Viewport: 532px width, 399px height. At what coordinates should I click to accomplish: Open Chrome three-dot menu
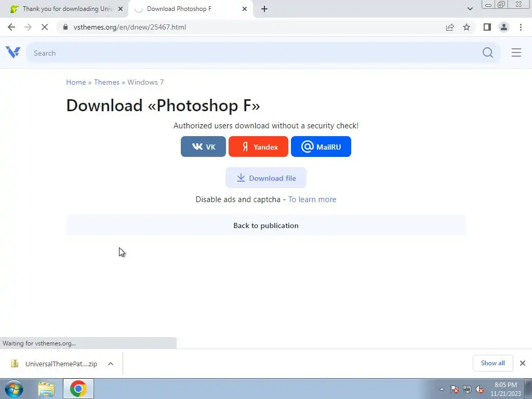521,27
